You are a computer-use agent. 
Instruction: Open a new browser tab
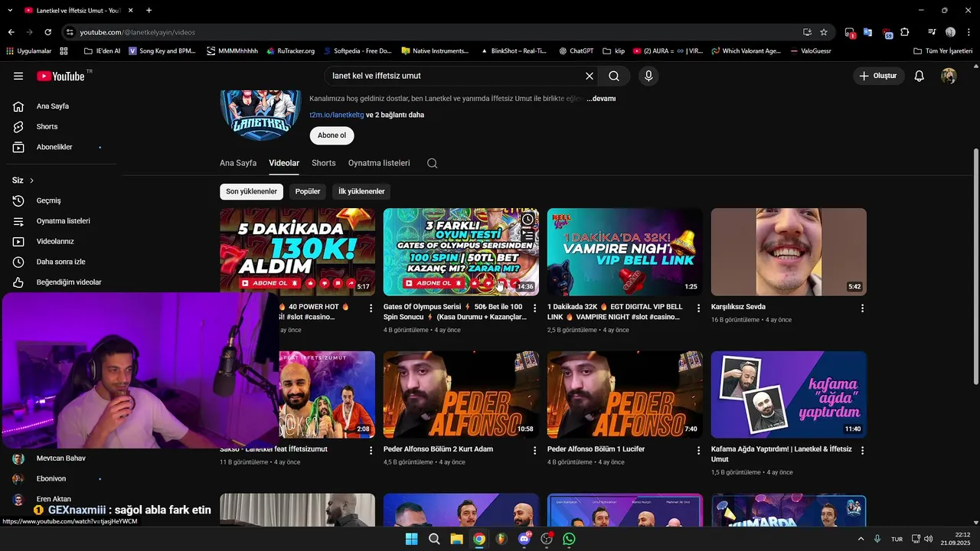[149, 11]
